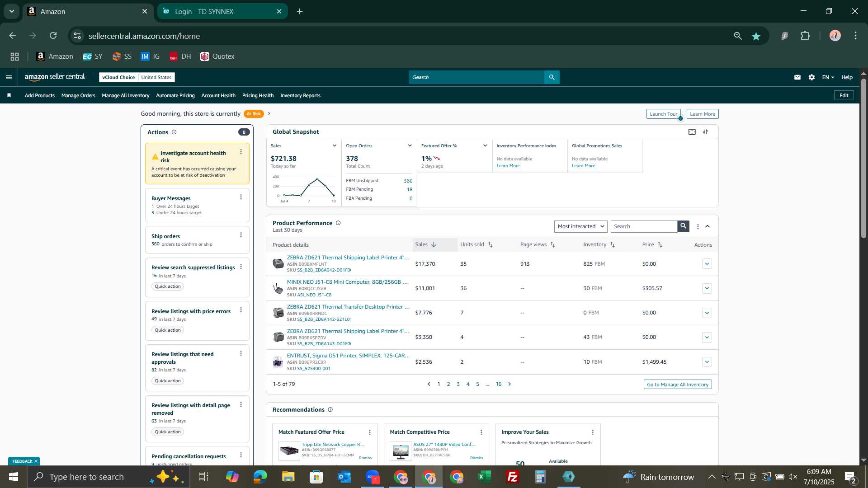Open Account Health nav item
Viewport: 868px width, 488px height.
(218, 95)
